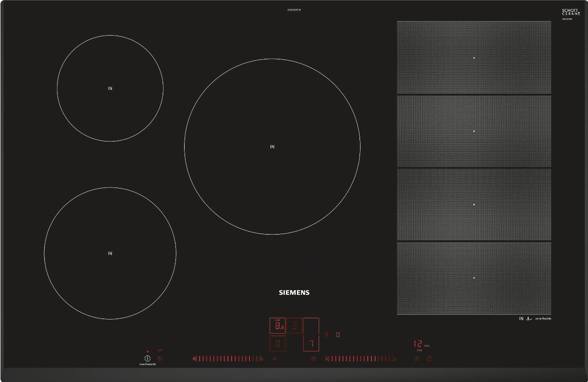Tap the lower round IN zone
This screenshot has width=588, height=382.
coord(110,253)
